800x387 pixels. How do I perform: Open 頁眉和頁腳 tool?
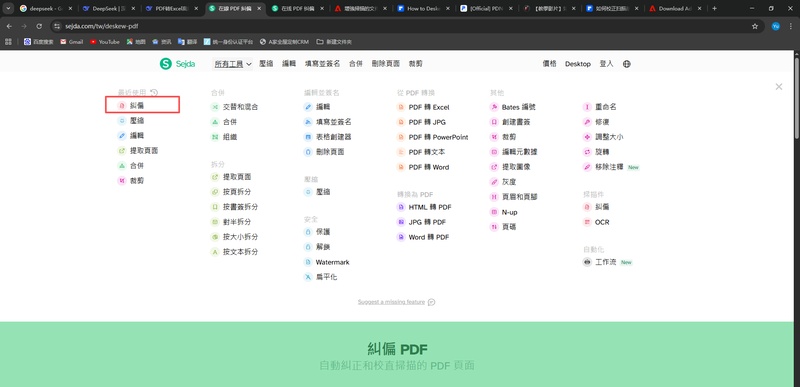519,197
